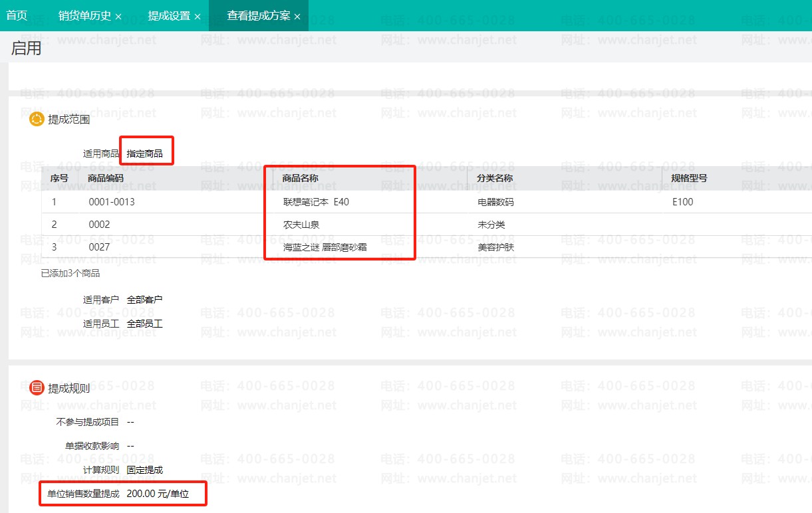Click specification cell E100
812x513 pixels.
coord(682,202)
